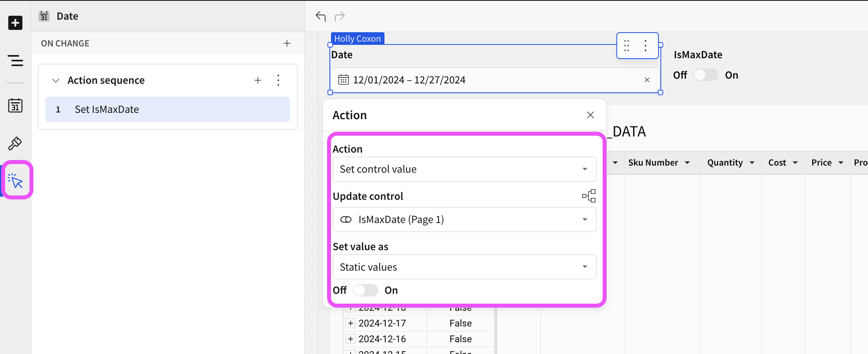
Task: Click the black plus icon in left sidebar
Action: tap(15, 22)
